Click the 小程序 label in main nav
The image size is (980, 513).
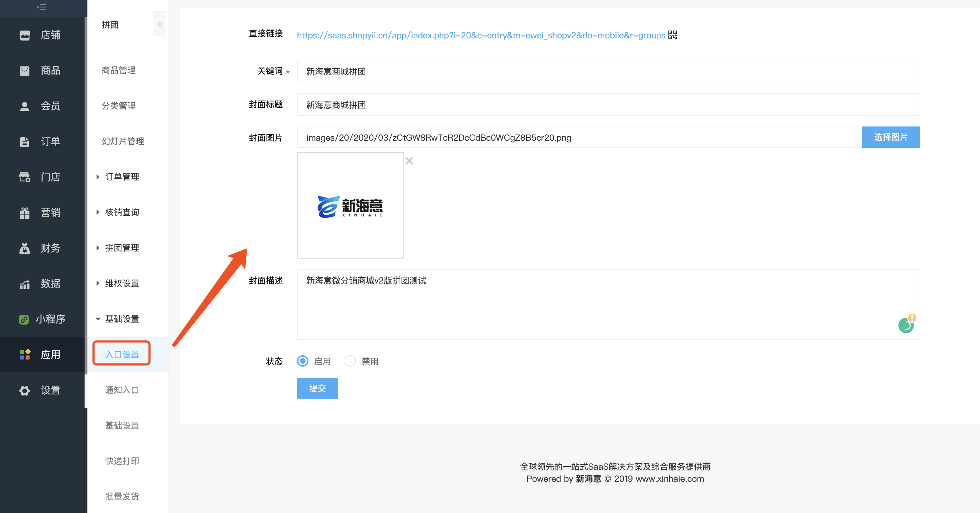[x=50, y=319]
